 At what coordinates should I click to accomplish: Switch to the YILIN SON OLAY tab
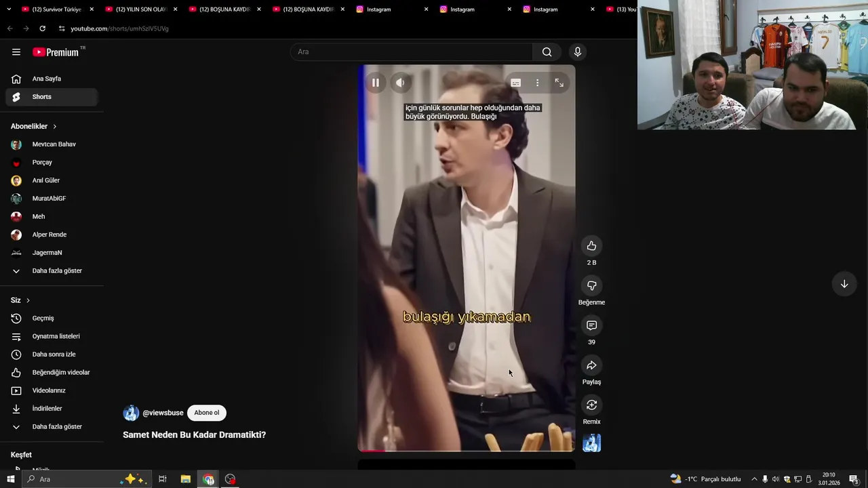(x=141, y=9)
